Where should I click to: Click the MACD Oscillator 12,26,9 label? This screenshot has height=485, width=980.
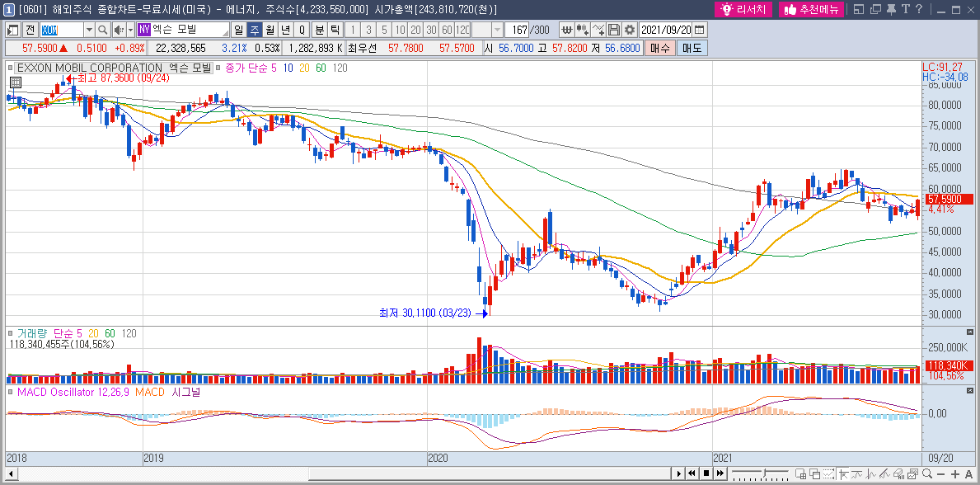tap(74, 393)
